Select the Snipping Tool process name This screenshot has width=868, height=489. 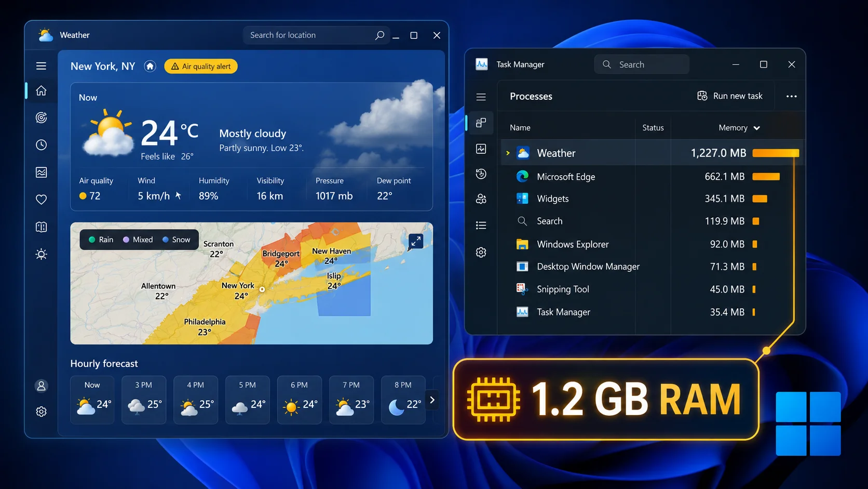coord(563,289)
